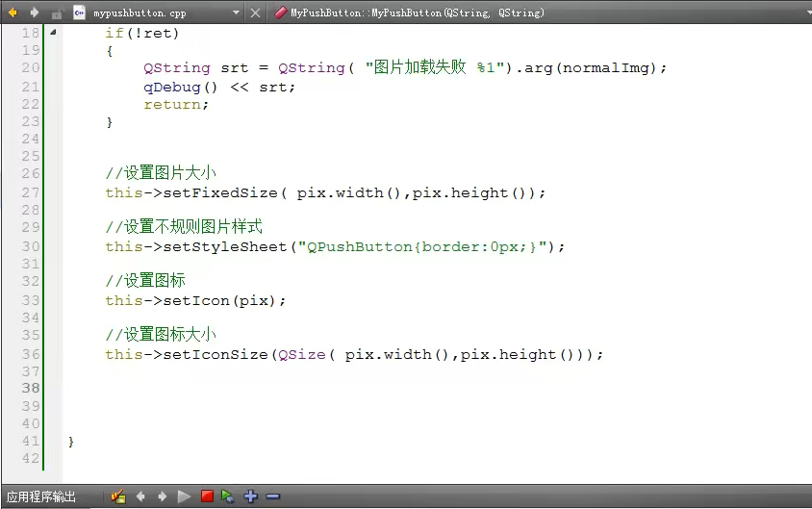
Task: Click the QSize type on line 36
Action: pyautogui.click(x=302, y=354)
